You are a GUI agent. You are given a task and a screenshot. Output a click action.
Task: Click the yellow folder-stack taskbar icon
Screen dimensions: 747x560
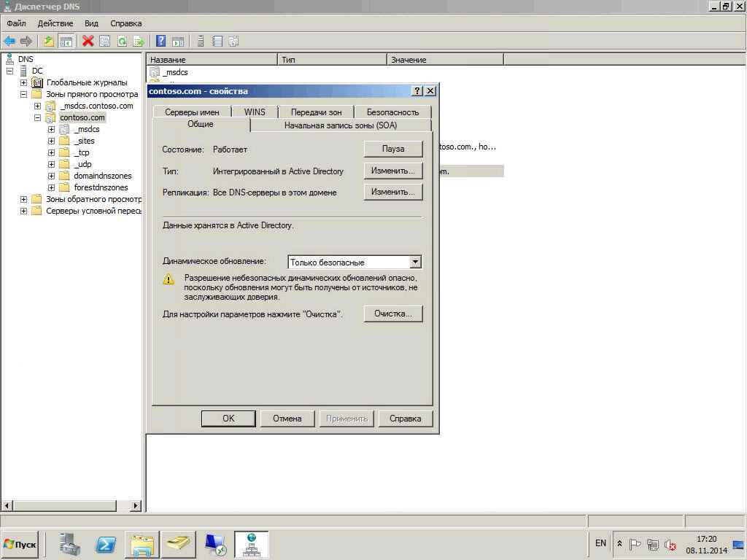pyautogui.click(x=178, y=544)
